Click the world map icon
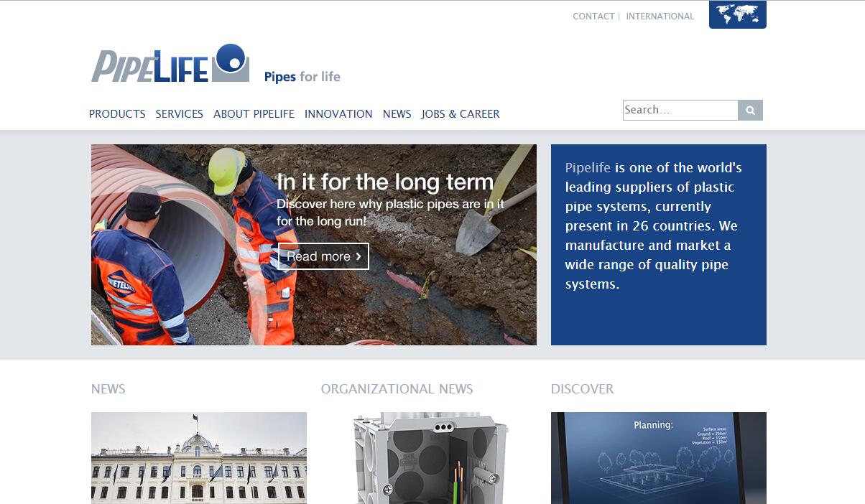865x504 pixels. 737,14
